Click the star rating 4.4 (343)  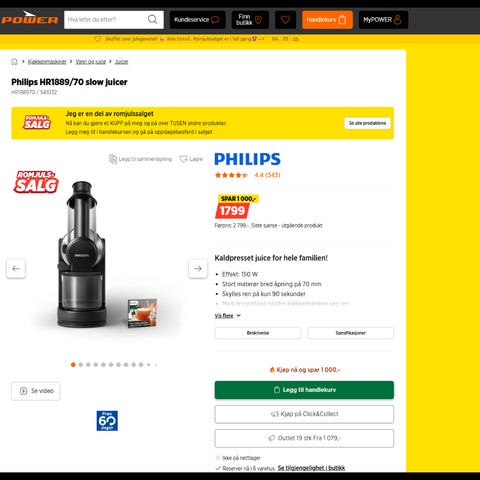[x=247, y=175]
